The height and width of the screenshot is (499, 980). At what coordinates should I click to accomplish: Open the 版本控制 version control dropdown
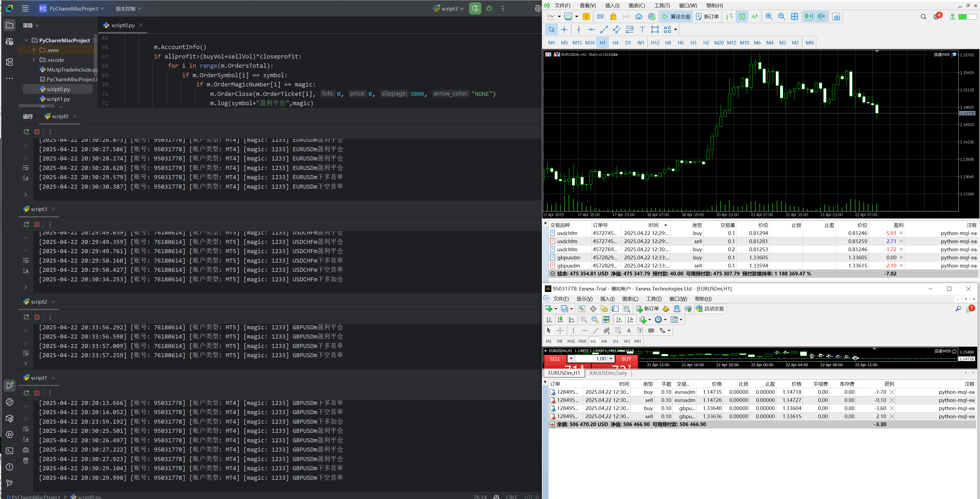[128, 8]
